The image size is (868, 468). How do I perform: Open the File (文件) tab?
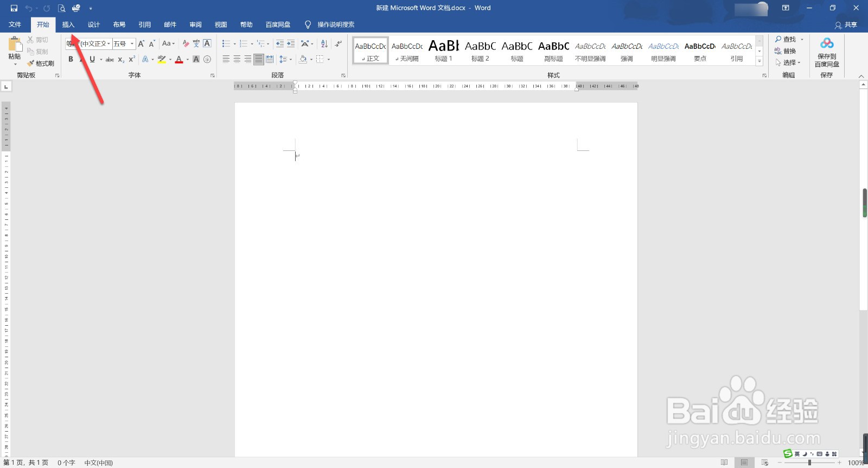(x=15, y=24)
